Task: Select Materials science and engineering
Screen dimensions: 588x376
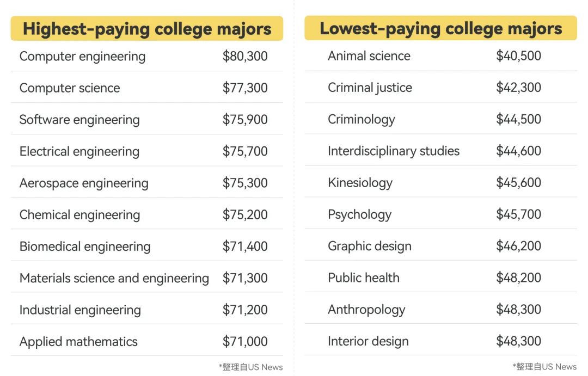Action: (114, 278)
